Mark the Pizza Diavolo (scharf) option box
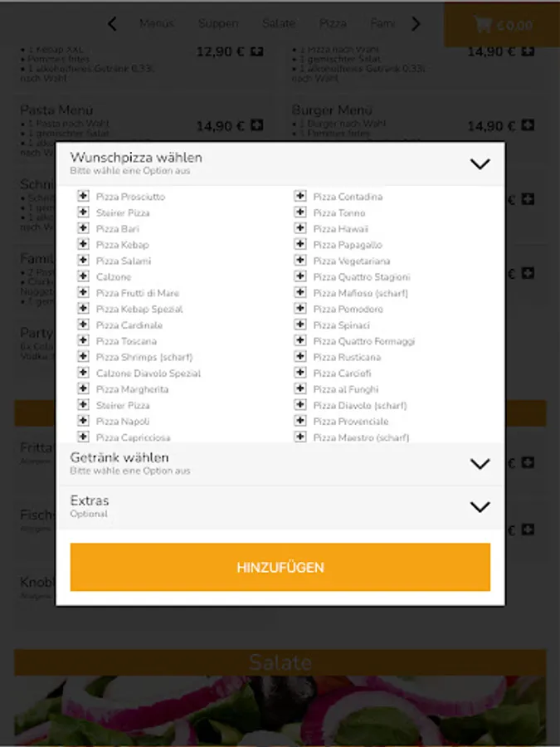 point(300,405)
